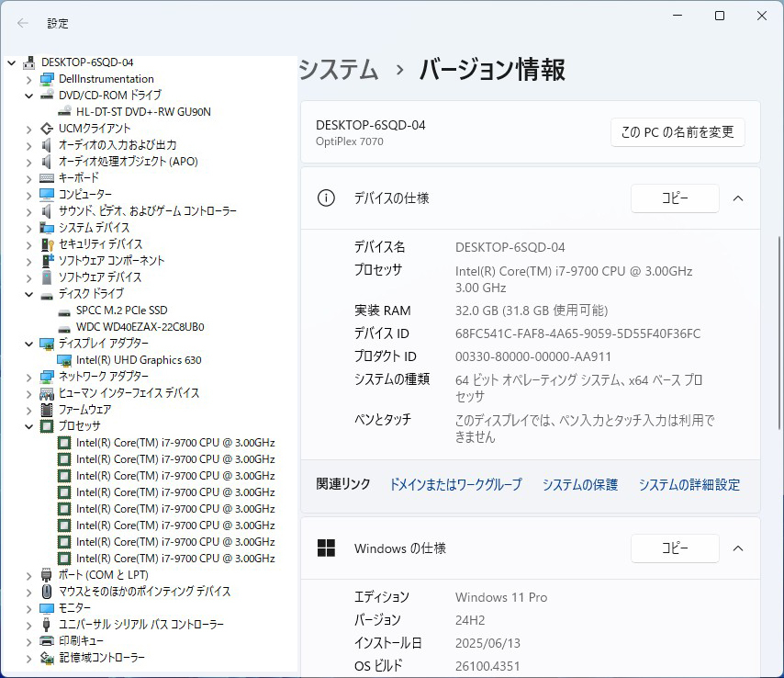
Task: Collapse the プロセッサ tree node
Action: (28, 426)
